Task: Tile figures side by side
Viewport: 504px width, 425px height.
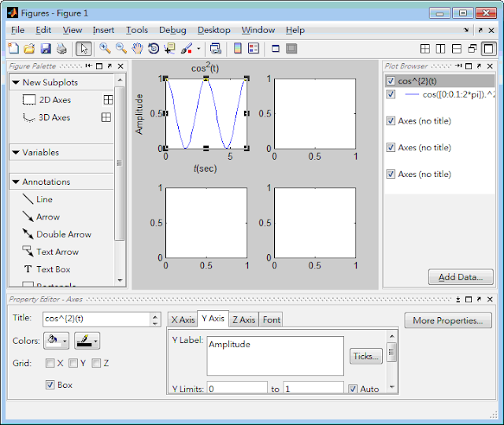Action: coord(440,49)
